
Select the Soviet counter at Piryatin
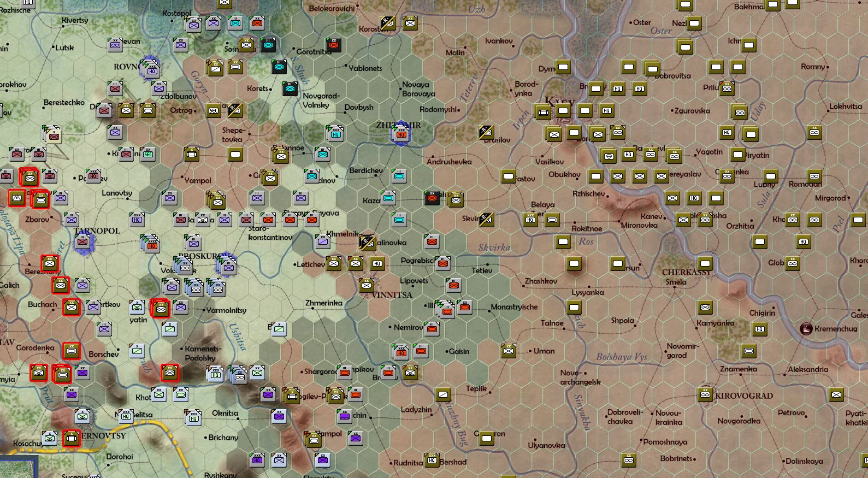[738, 154]
